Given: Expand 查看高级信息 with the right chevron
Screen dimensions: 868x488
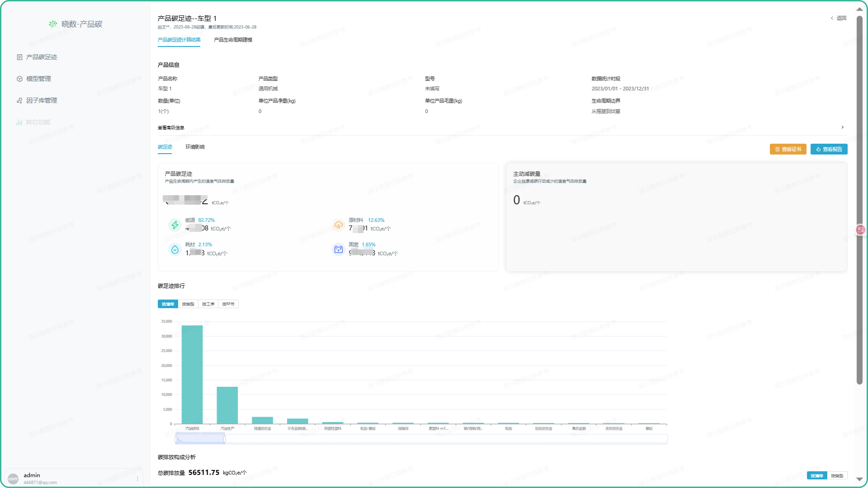Looking at the screenshot, I should pyautogui.click(x=842, y=127).
